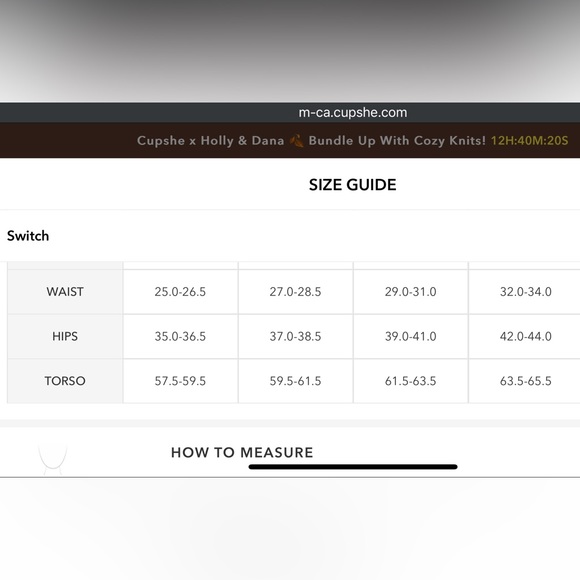580x580 pixels.
Task: Click the torso value 63.5-65.5
Action: point(526,381)
